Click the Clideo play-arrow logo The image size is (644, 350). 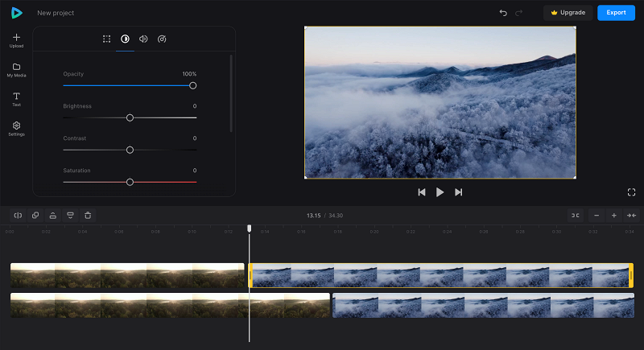tap(16, 13)
